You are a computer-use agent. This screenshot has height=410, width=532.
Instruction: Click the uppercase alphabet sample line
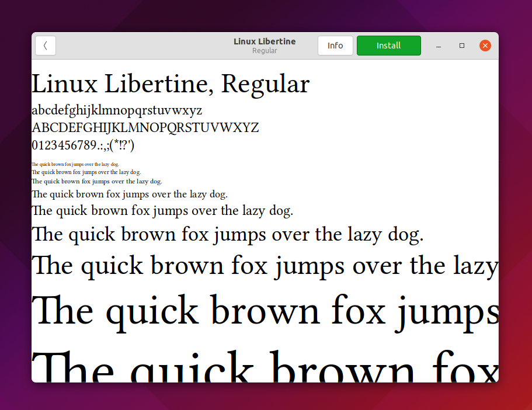145,128
